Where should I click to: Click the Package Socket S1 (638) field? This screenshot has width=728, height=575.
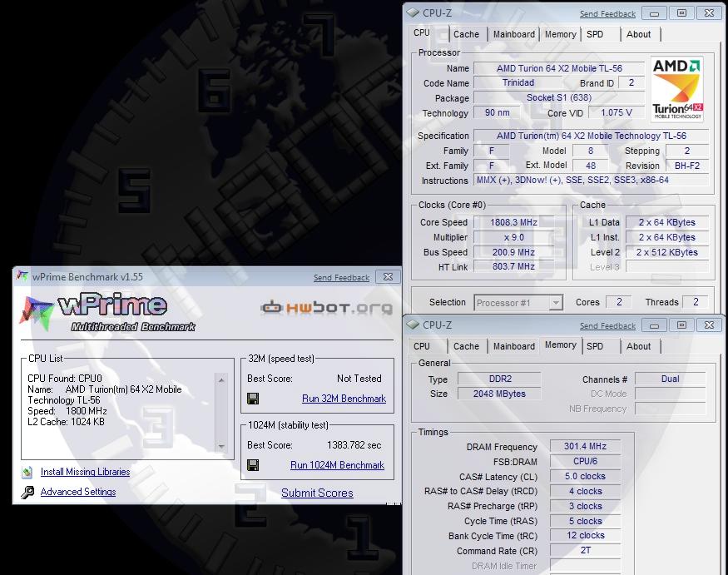coord(559,97)
